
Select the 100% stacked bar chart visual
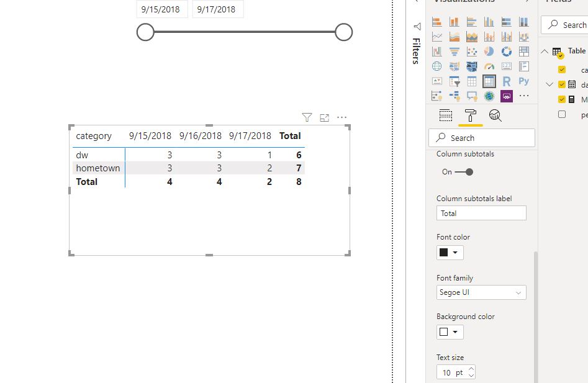(507, 22)
